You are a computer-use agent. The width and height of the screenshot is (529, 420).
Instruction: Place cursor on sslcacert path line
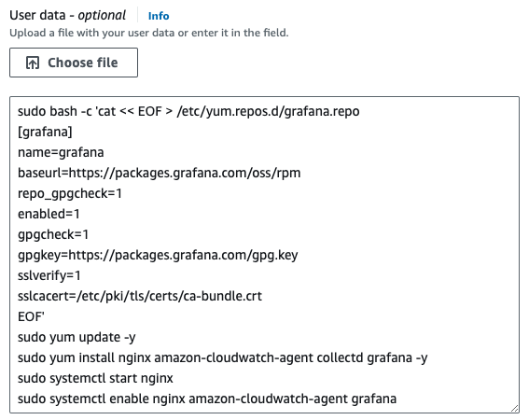[140, 297]
